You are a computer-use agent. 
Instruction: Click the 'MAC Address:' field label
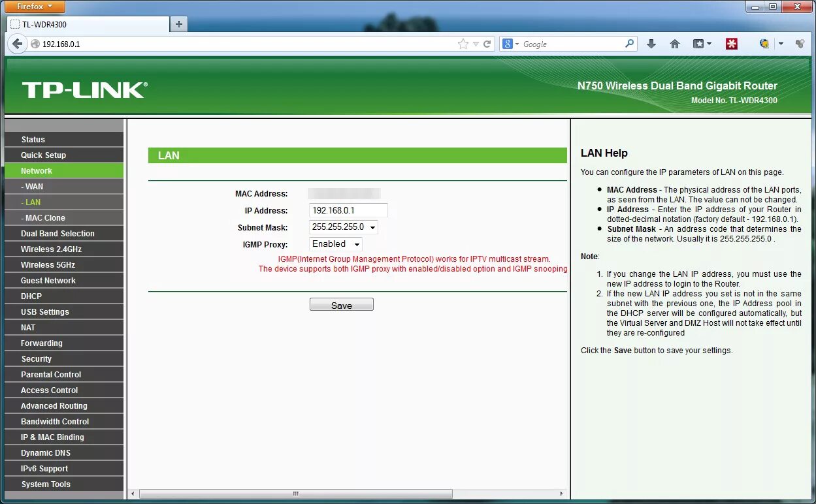click(261, 194)
